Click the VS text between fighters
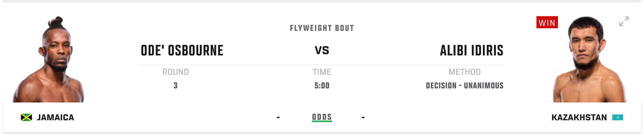This screenshot has width=644, height=137. point(322,50)
